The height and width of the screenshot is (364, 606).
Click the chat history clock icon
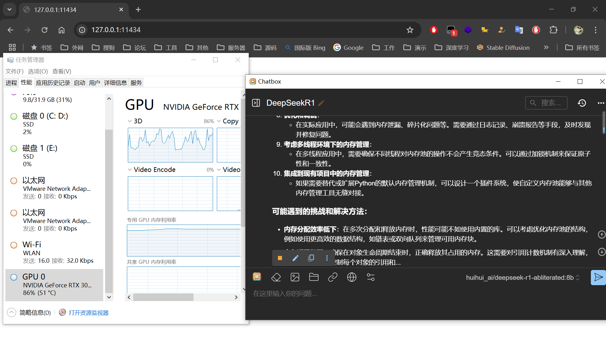tap(582, 103)
